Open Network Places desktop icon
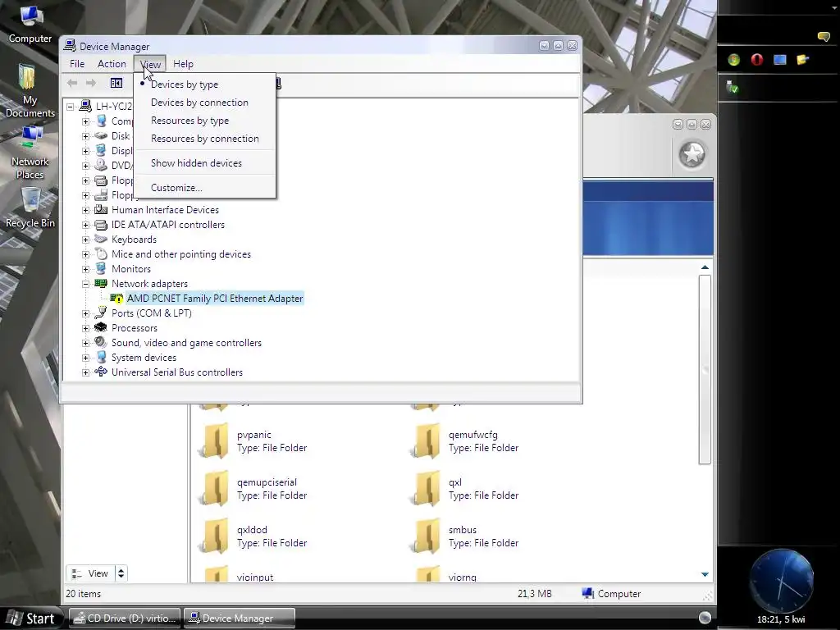 30,152
